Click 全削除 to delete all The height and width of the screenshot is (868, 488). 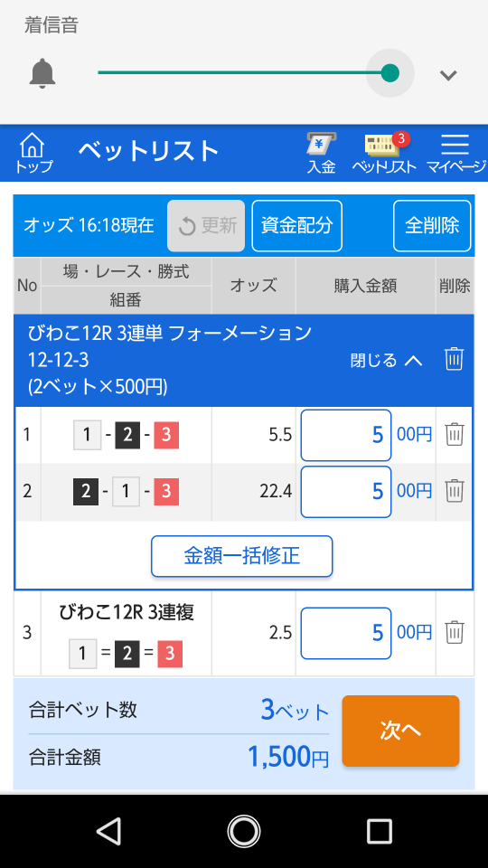pos(432,226)
